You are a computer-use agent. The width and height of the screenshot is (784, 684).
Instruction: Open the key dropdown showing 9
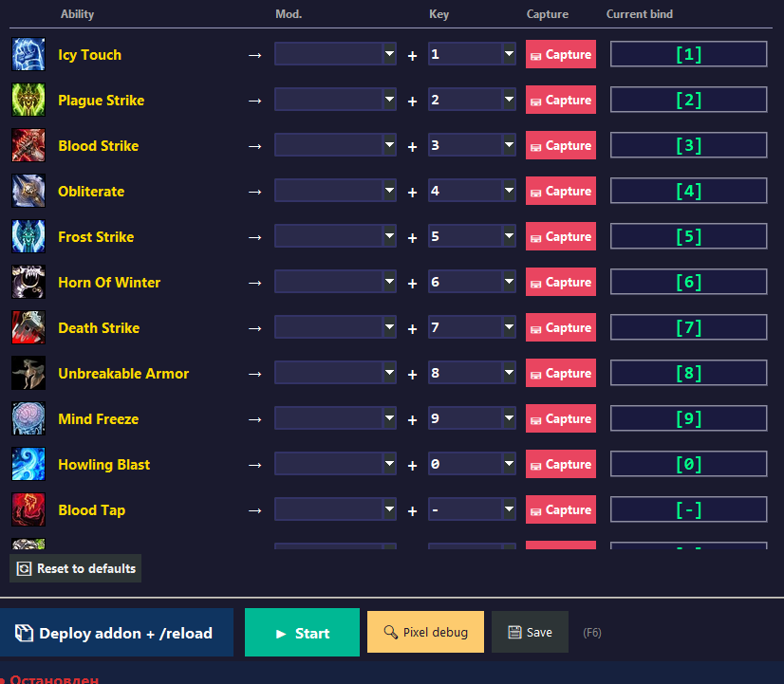click(472, 417)
